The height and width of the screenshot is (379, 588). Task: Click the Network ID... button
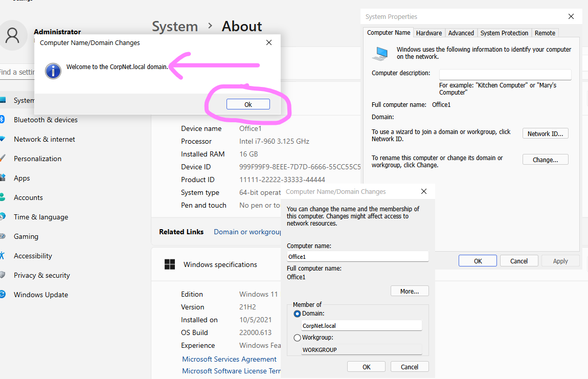click(x=545, y=133)
